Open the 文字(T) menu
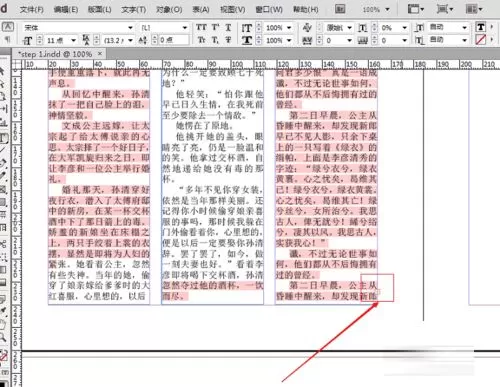Image resolution: width=500 pixels, height=387 pixels. pos(133,10)
